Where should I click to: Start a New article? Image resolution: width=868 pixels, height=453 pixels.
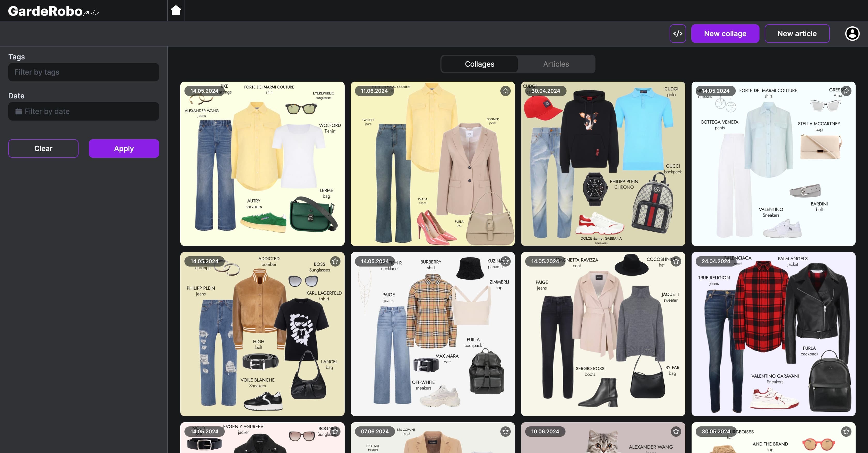point(797,34)
